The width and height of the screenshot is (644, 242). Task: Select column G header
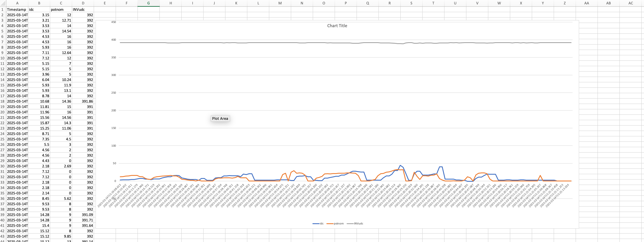[x=148, y=3]
